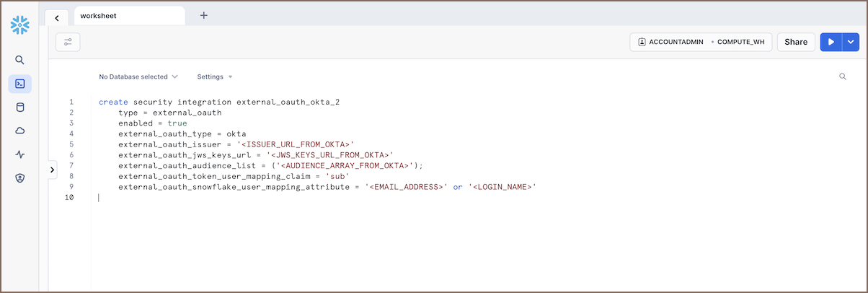Open the Activity monitoring icon
The image size is (868, 293).
[x=20, y=154]
